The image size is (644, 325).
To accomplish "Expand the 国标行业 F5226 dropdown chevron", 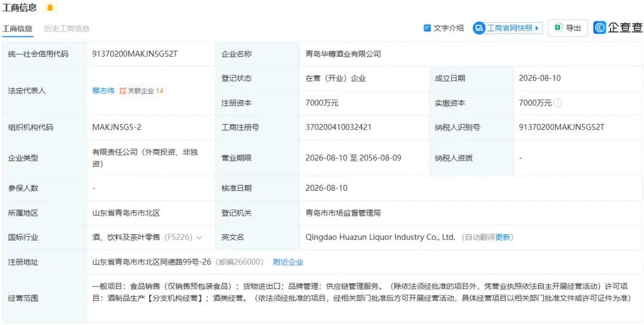I will [x=199, y=237].
